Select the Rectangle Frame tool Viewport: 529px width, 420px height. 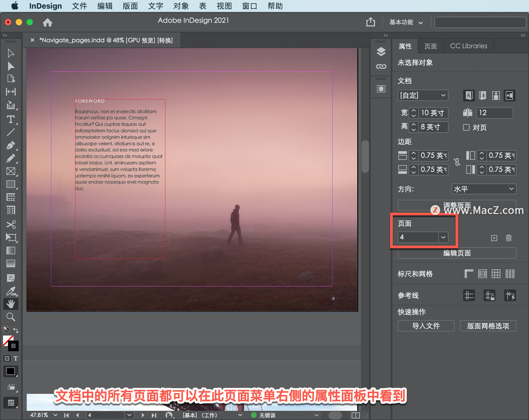(x=11, y=171)
